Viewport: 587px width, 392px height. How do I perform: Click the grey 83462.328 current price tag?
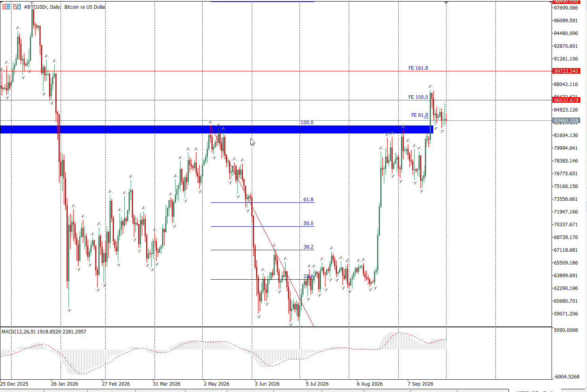coord(566,121)
